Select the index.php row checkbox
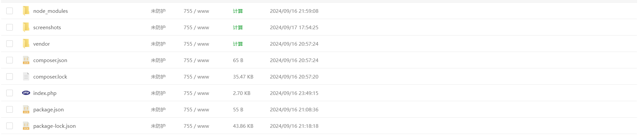 click(x=10, y=93)
